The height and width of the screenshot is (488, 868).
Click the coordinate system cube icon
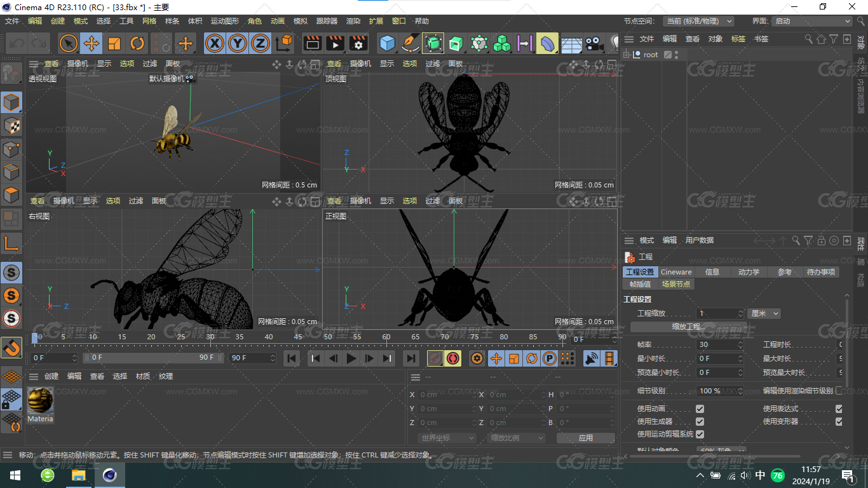(284, 44)
